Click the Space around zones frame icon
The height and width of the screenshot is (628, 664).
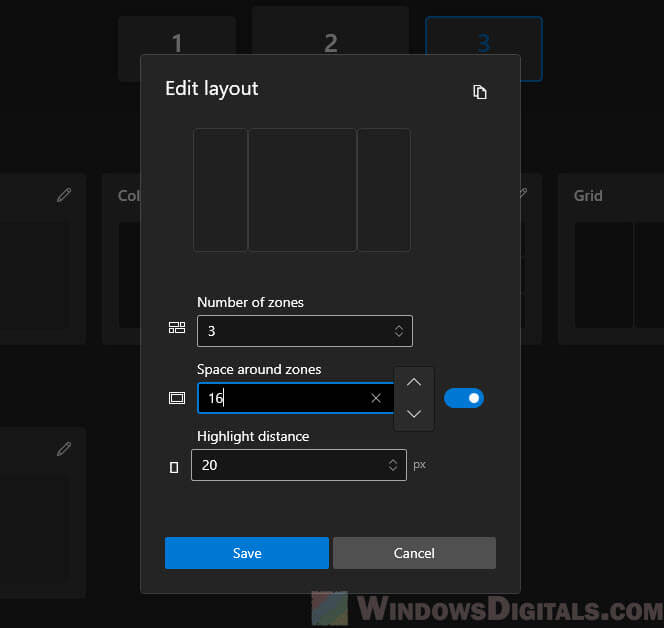click(x=177, y=398)
